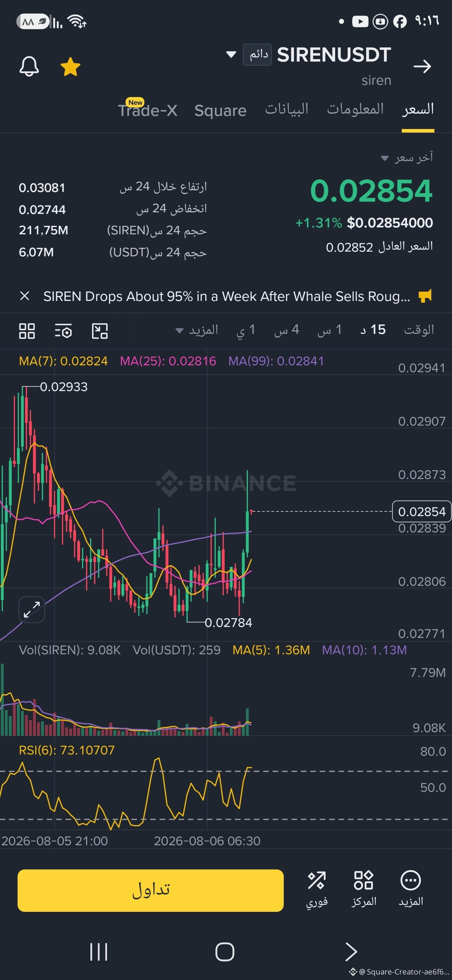The image size is (452, 980).
Task: Tap the 24h high value 0.03081
Action: (x=42, y=188)
